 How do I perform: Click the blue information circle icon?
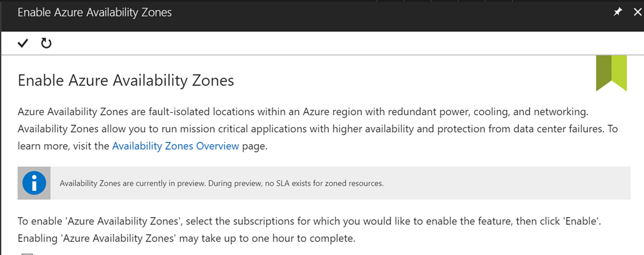(34, 183)
